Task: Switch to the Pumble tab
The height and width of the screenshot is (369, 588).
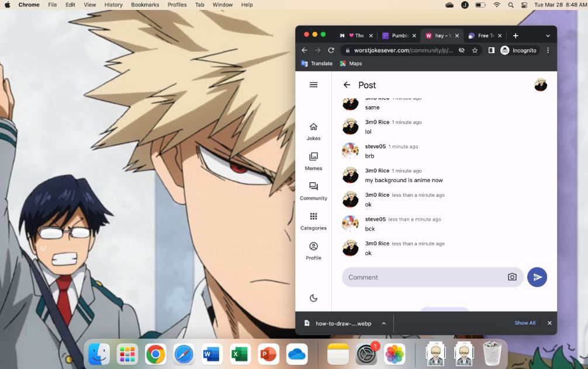Action: tap(396, 36)
